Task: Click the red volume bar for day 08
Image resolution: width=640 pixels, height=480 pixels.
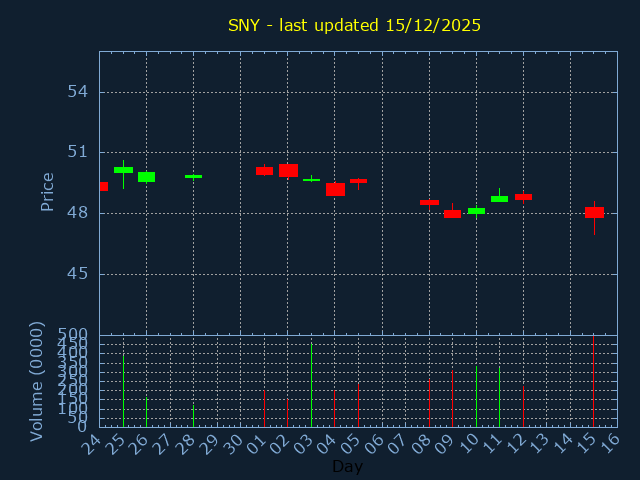Action: coord(429,403)
